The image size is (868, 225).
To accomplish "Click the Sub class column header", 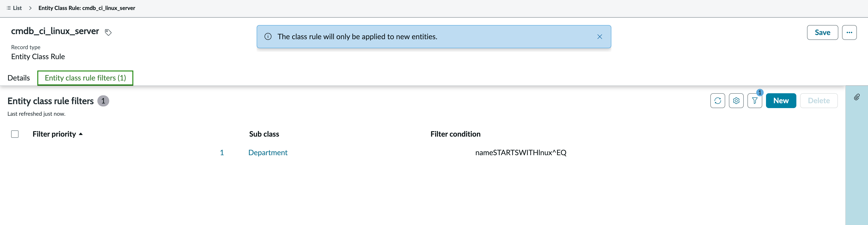I will [264, 134].
